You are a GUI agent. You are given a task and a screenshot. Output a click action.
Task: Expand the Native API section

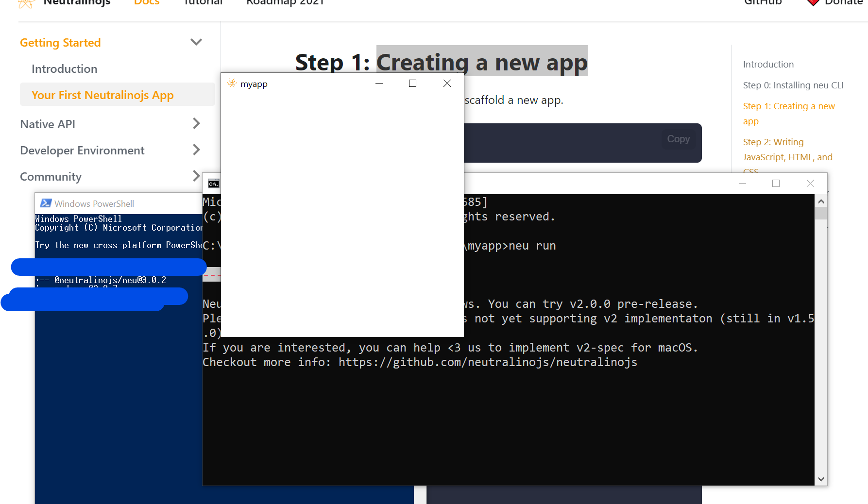point(196,124)
